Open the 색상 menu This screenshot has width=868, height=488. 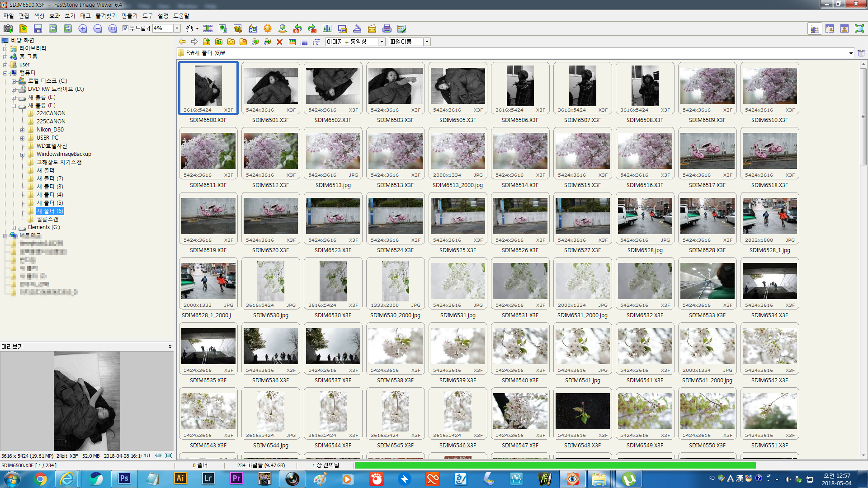pyautogui.click(x=39, y=16)
